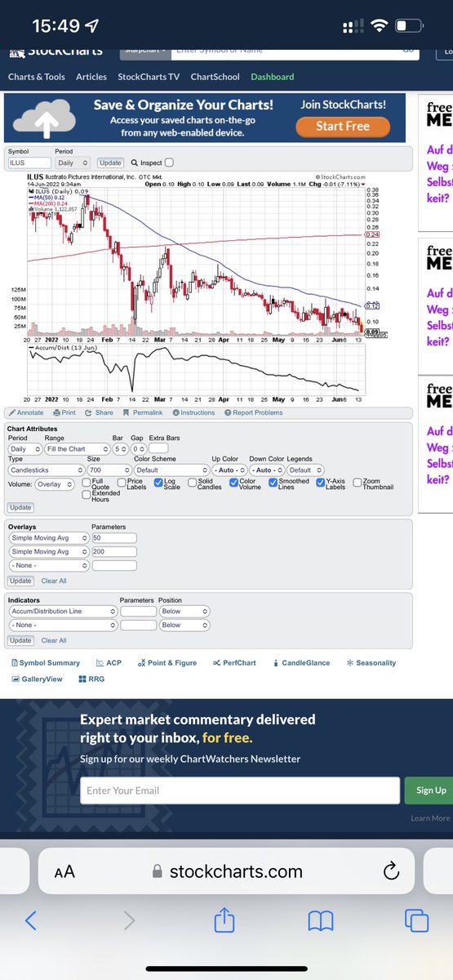Tap Safari bookmarks book icon
Image resolution: width=453 pixels, height=980 pixels.
coord(321,921)
